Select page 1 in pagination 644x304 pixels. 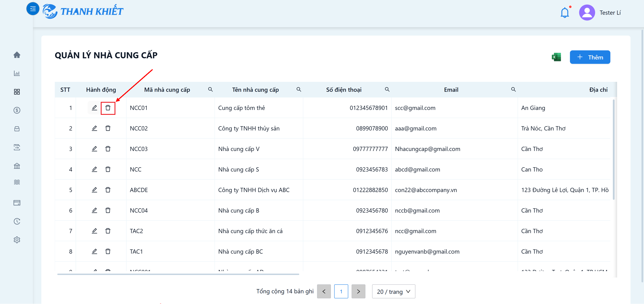click(x=341, y=291)
